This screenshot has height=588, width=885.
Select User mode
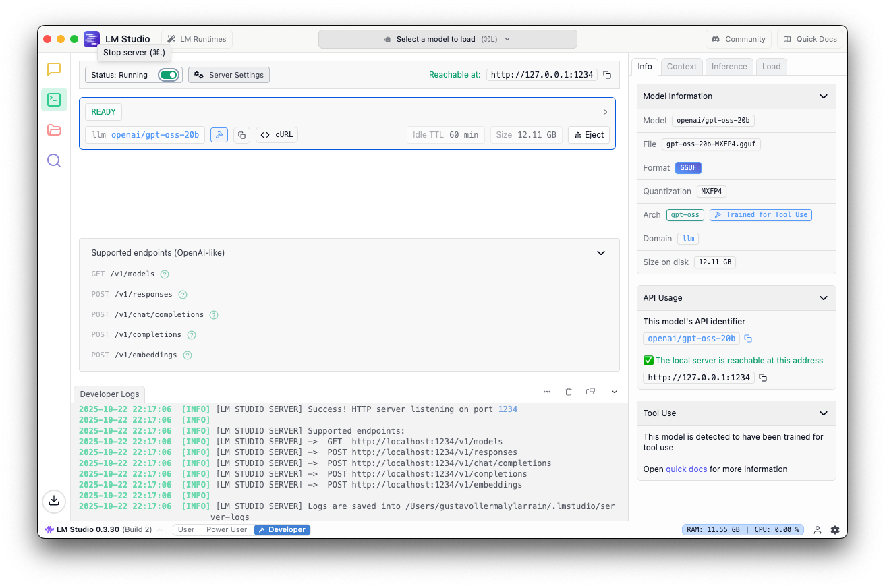click(186, 530)
